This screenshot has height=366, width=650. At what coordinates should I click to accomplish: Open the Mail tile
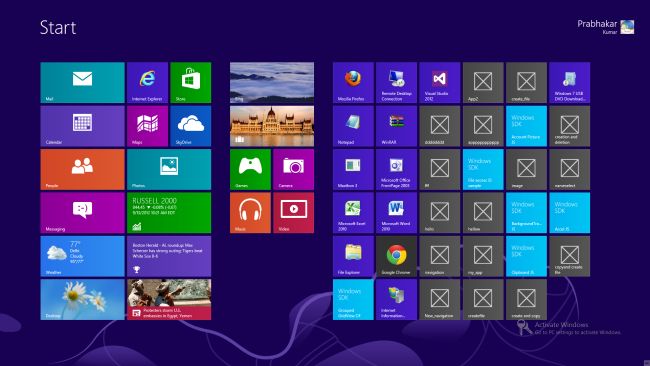point(82,82)
